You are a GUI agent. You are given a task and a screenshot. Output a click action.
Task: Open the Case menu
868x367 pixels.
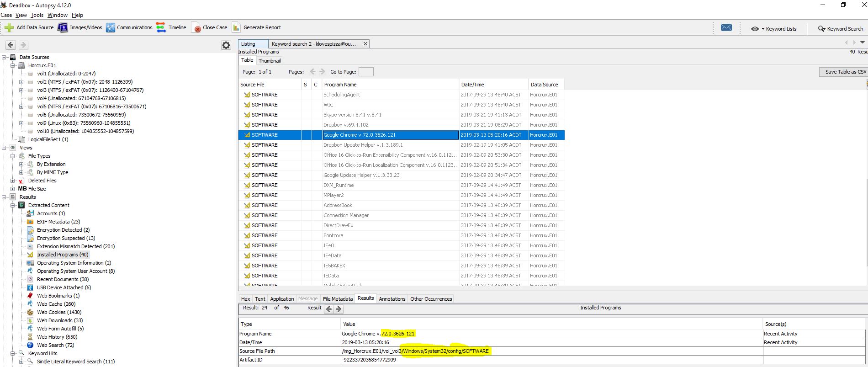click(6, 15)
